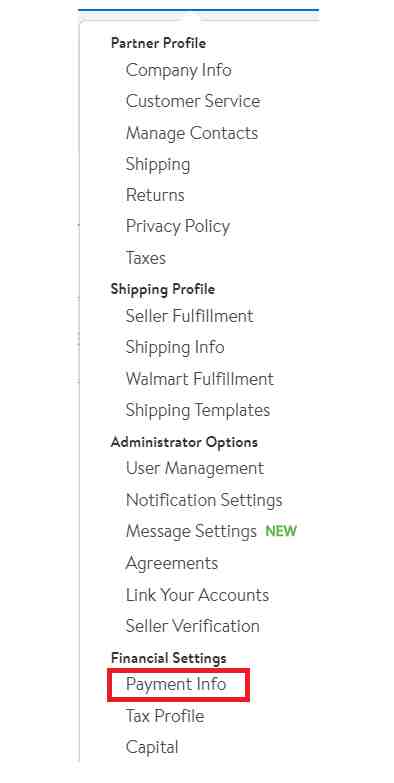Go to Shipping under Partner Profile
This screenshot has height=783, width=394.
tap(158, 165)
